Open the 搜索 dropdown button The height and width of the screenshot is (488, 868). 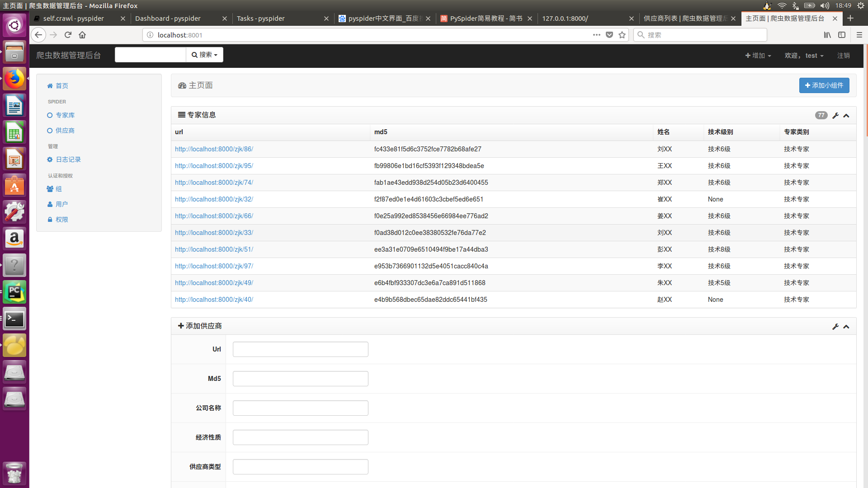[205, 55]
